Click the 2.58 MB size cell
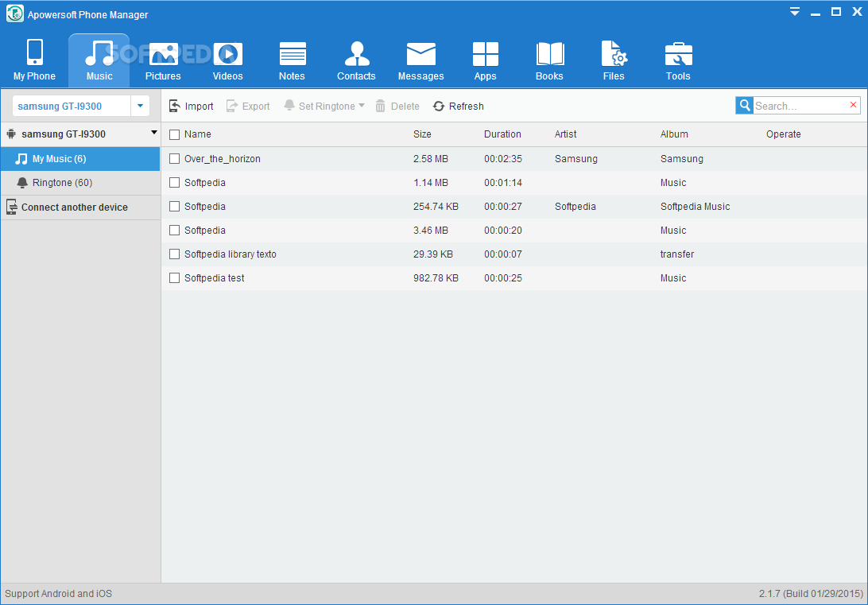868x605 pixels. coord(431,159)
